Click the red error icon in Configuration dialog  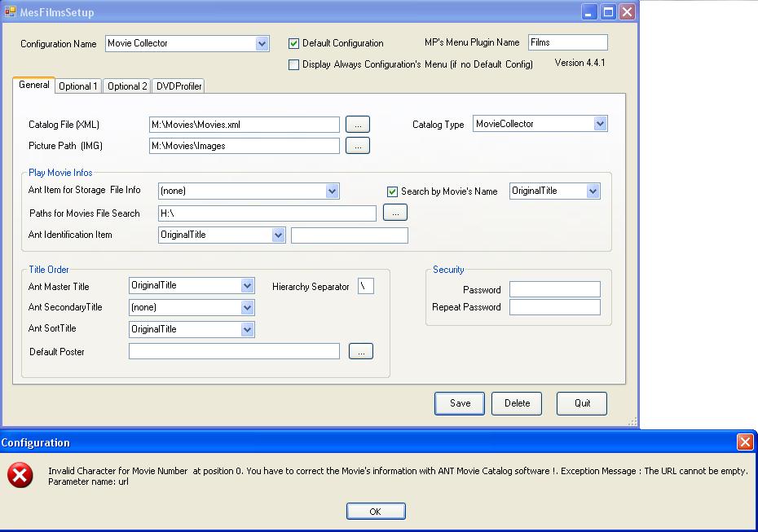[20, 476]
